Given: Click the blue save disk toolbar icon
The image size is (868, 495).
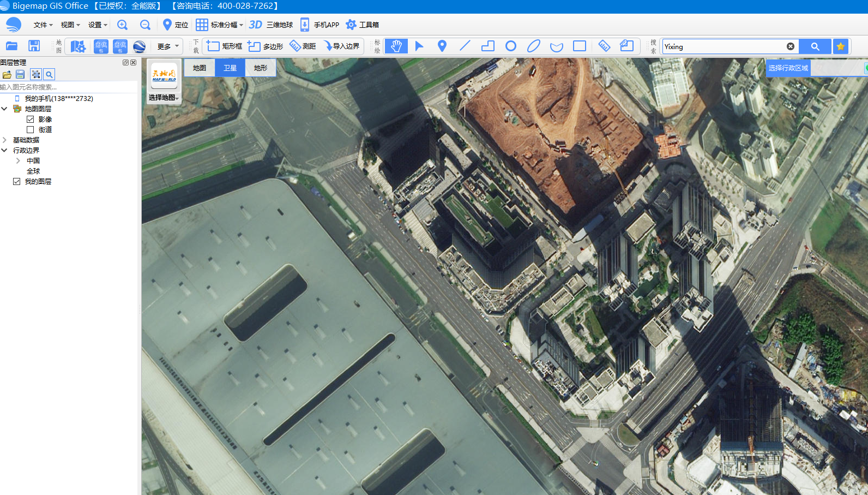Looking at the screenshot, I should pos(34,46).
